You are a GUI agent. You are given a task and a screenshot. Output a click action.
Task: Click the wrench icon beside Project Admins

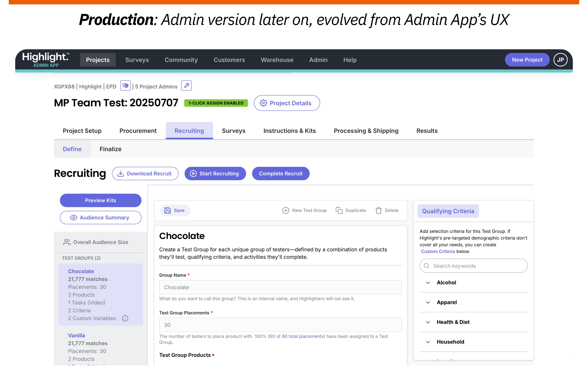point(186,86)
